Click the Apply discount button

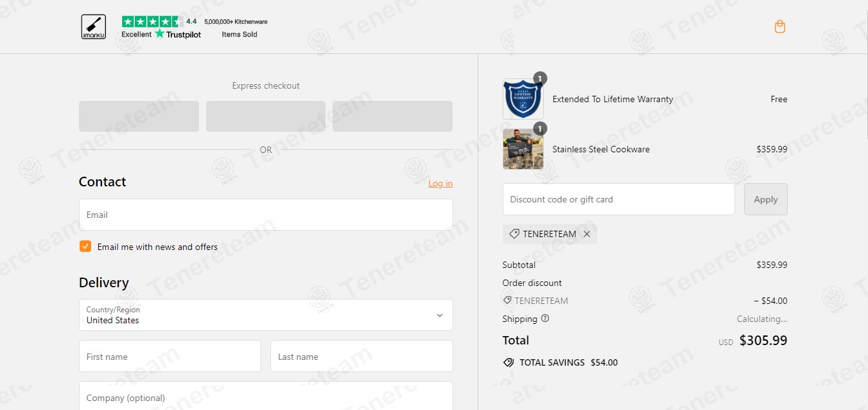click(x=766, y=199)
